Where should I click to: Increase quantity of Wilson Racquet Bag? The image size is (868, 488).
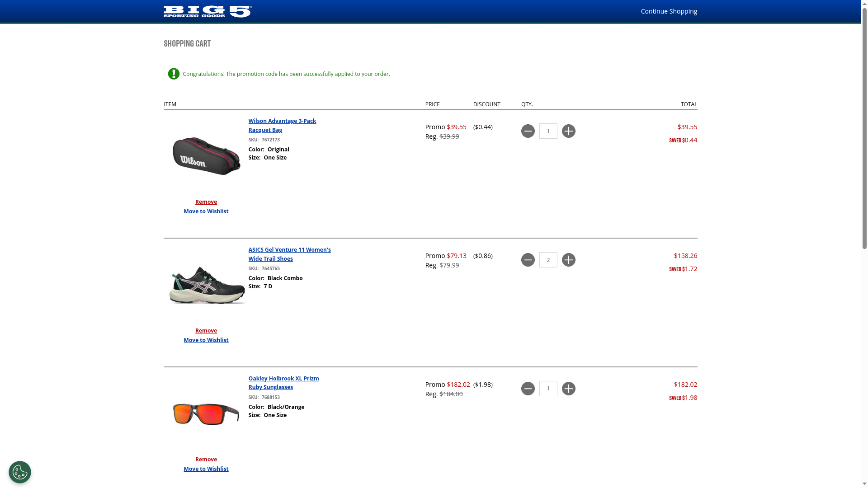[x=568, y=131]
